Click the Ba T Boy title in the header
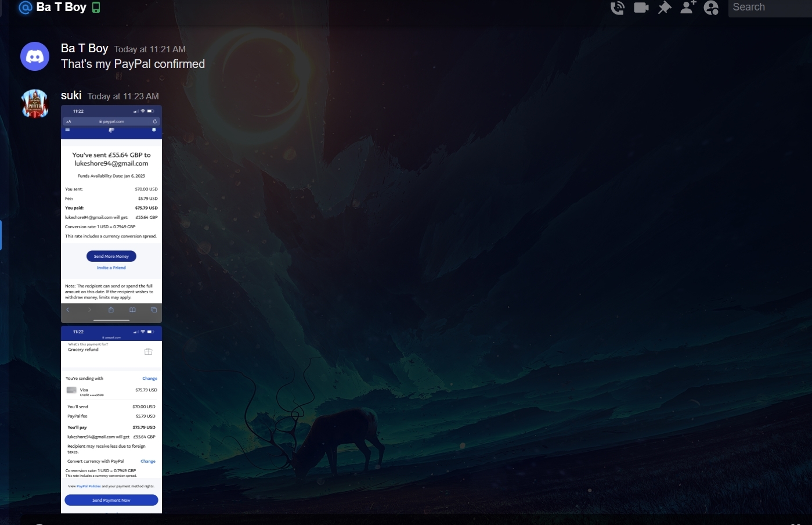Image resolution: width=812 pixels, height=525 pixels. pos(62,7)
